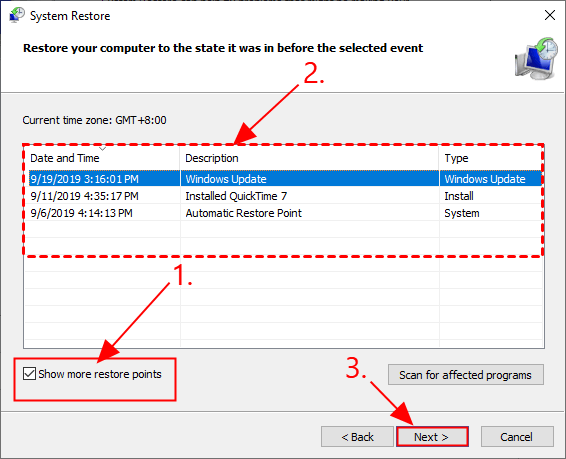Uncheck Show more restore points
566x459 pixels.
point(29,374)
